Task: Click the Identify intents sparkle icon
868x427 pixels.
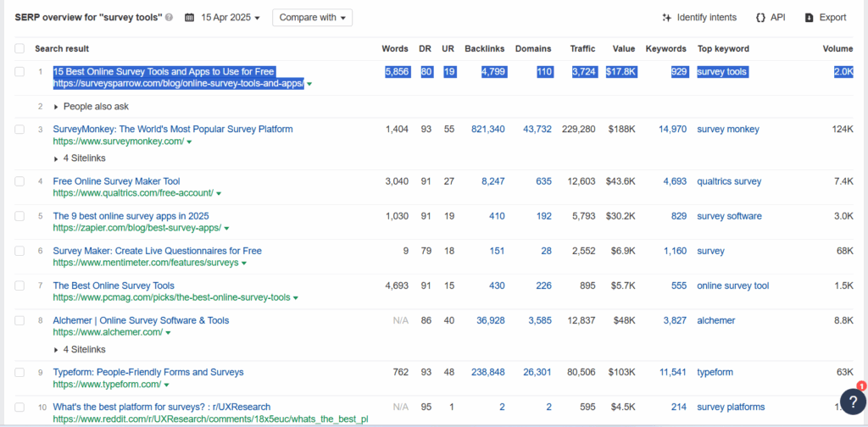Action: [666, 18]
